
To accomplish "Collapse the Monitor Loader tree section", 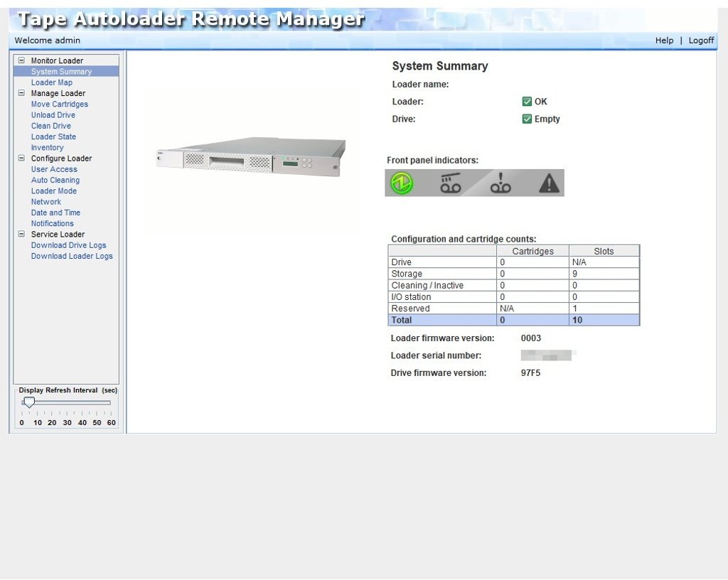I will click(x=21, y=60).
